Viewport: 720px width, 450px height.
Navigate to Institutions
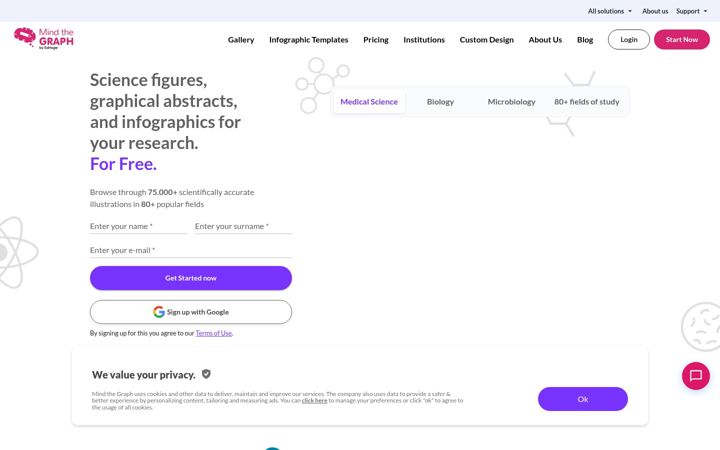click(x=424, y=39)
